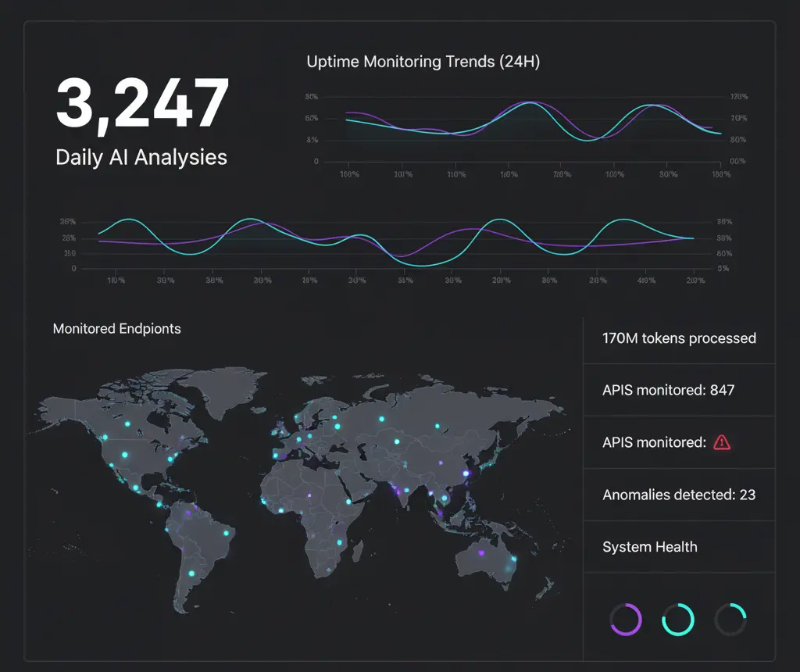Select the teal System Health ring
Screen dimensions: 800x672
[678, 619]
